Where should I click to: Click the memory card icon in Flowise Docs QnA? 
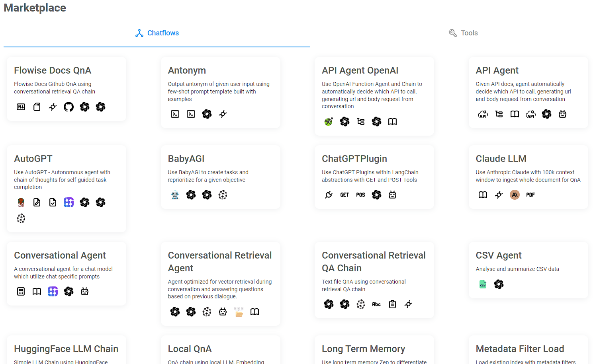(37, 107)
